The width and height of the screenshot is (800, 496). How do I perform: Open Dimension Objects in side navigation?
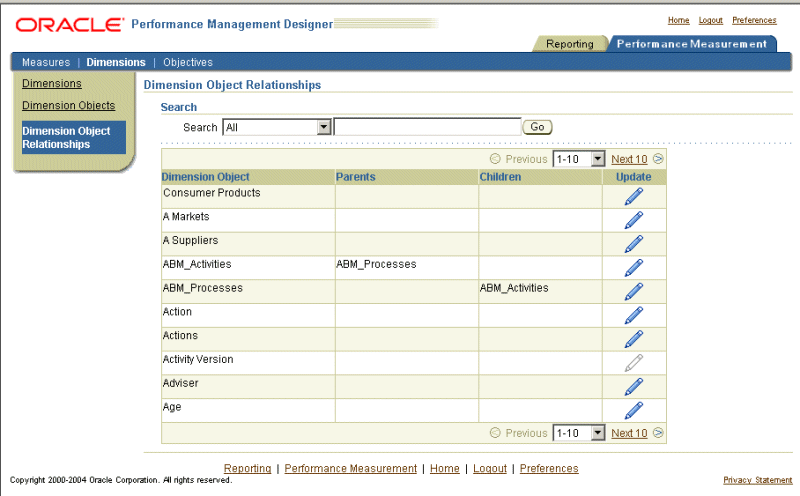click(68, 105)
